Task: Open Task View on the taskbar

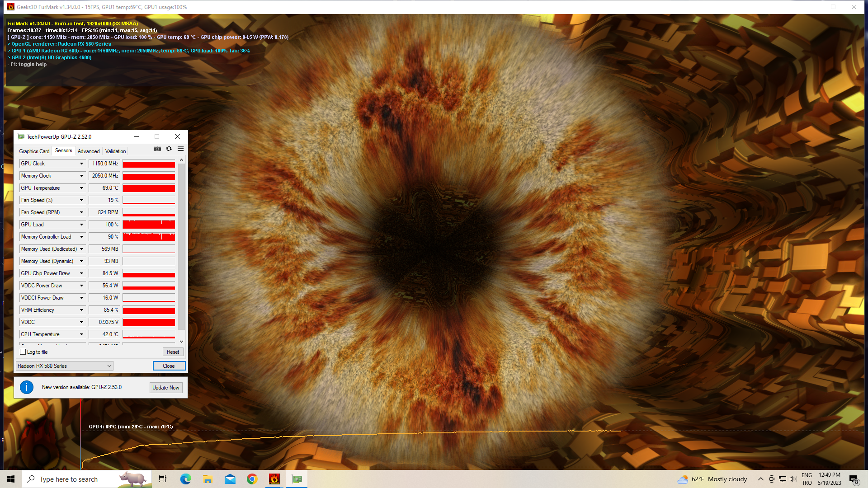Action: (x=163, y=479)
